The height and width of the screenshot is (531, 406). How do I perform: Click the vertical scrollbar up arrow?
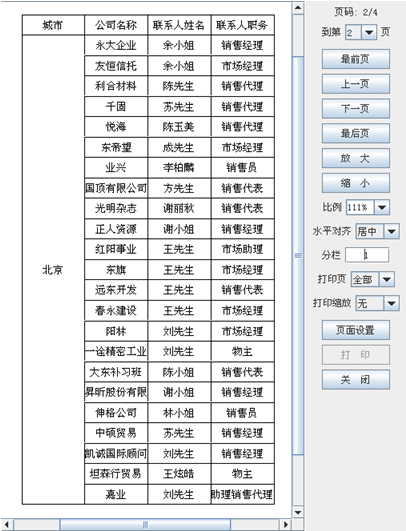[x=298, y=8]
